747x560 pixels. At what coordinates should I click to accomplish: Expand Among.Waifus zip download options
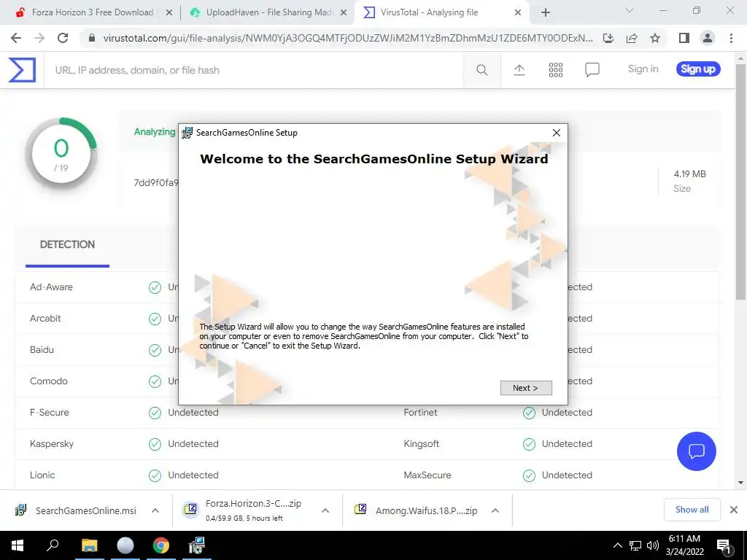point(495,510)
